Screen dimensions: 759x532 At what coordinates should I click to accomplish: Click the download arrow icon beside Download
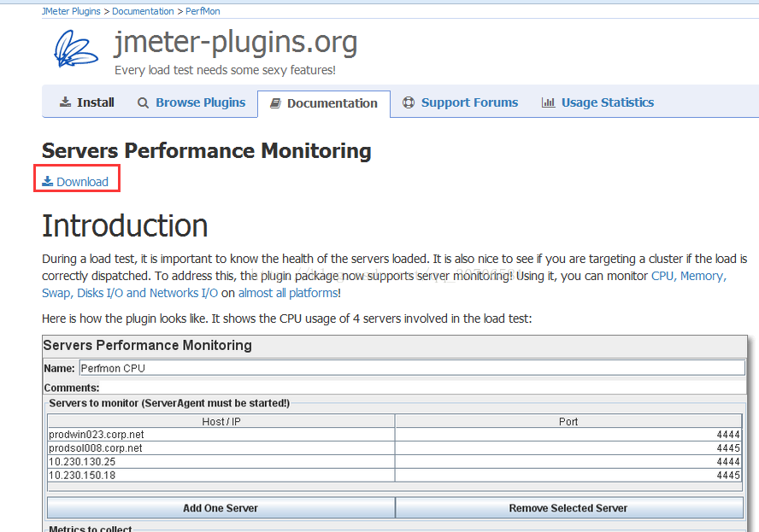[48, 181]
